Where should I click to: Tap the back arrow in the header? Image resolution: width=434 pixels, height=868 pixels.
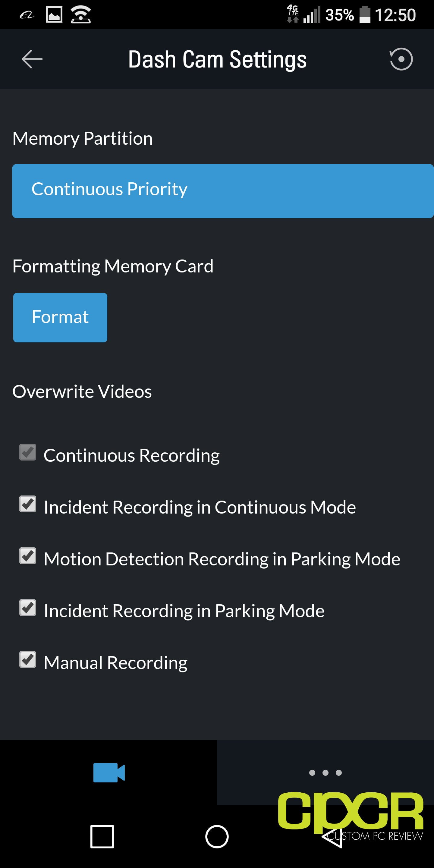tap(32, 59)
